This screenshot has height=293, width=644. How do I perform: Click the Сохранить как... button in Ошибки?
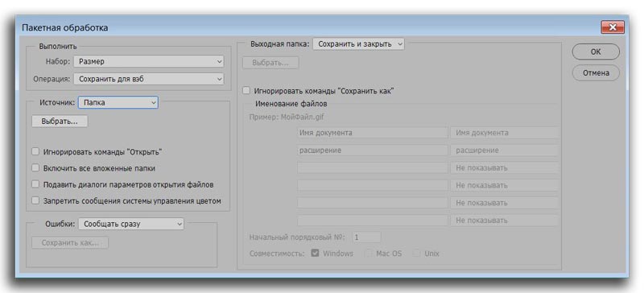[70, 243]
